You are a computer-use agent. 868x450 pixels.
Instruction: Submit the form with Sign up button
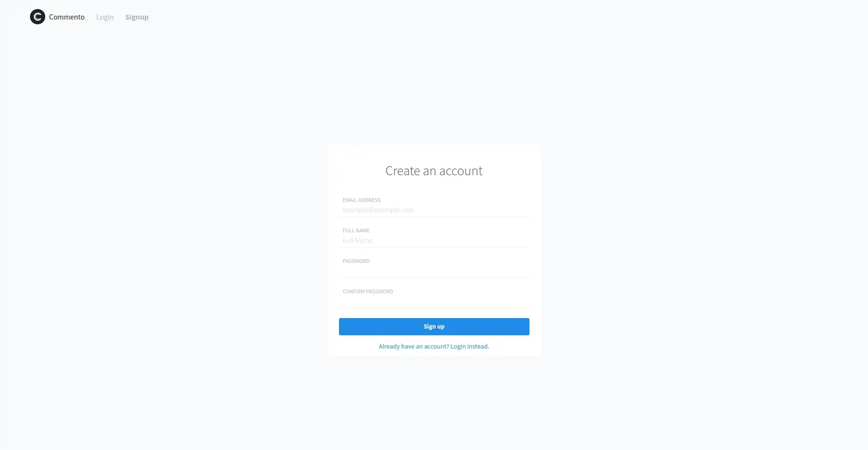(434, 327)
